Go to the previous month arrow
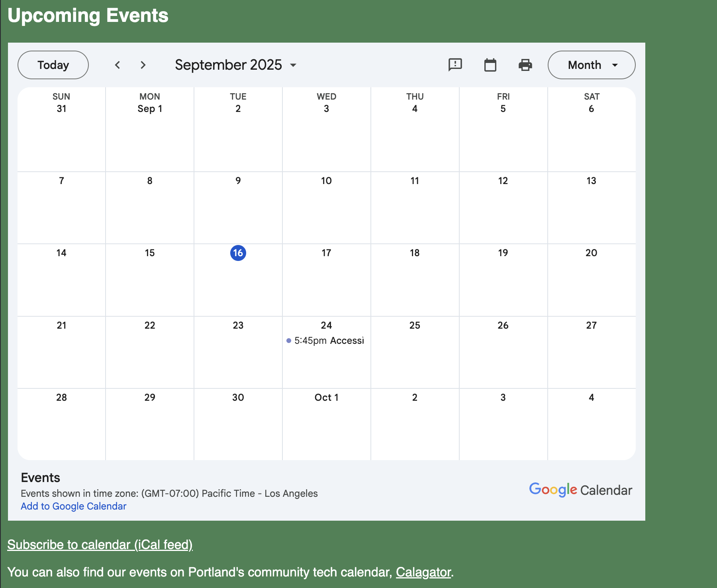Screen dimensions: 717x588 point(118,65)
